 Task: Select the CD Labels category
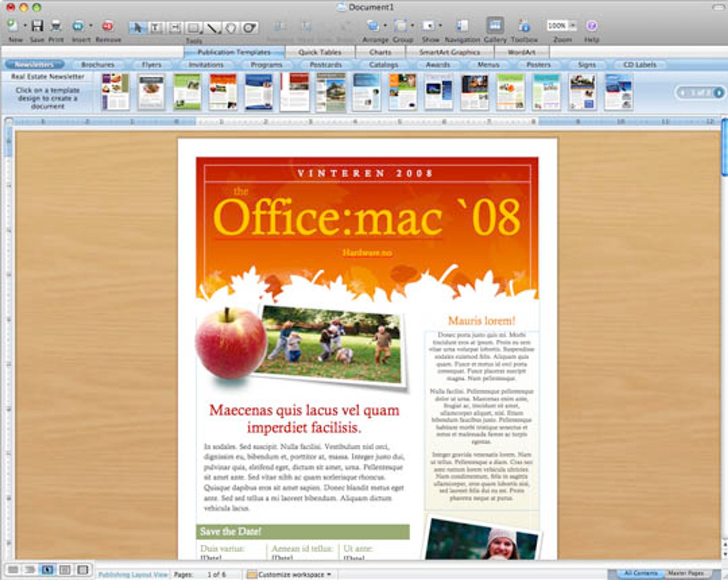pos(640,65)
